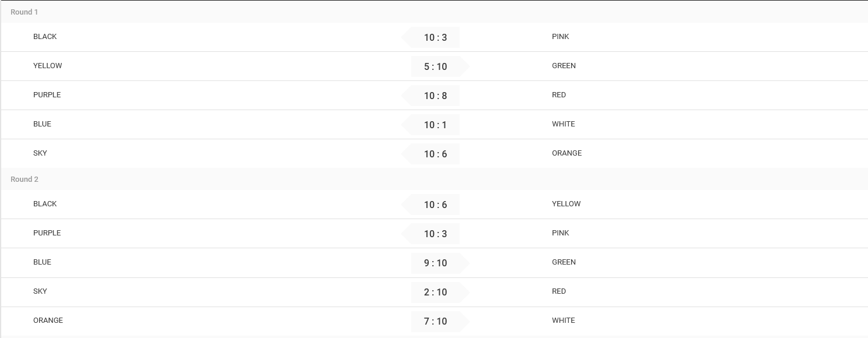Click team ORANGE in Round 2

click(x=48, y=321)
